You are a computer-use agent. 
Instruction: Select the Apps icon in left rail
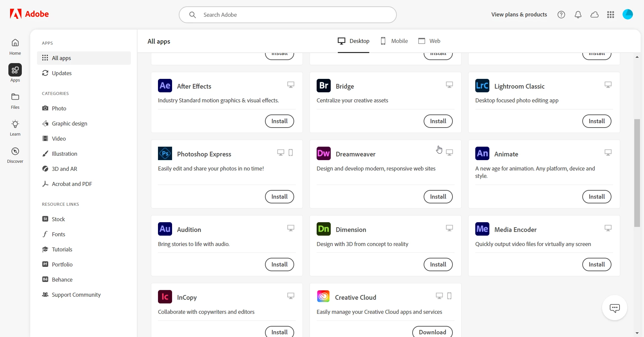[x=15, y=70]
